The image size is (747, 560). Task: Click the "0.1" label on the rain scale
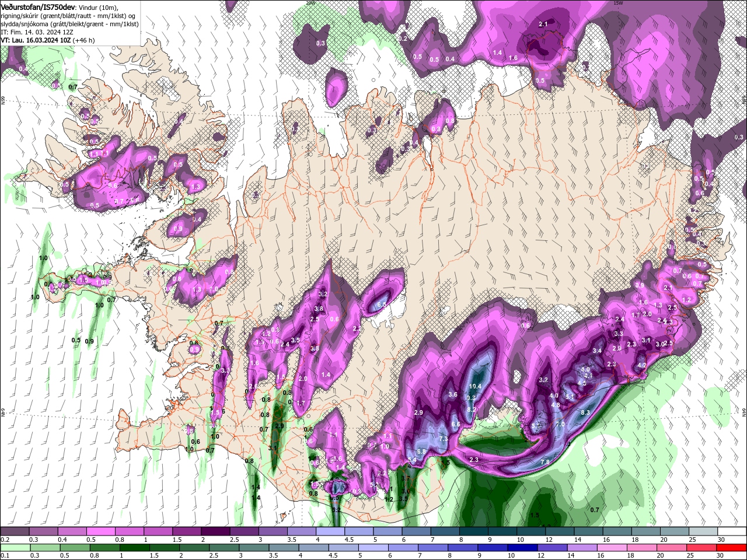point(5,555)
